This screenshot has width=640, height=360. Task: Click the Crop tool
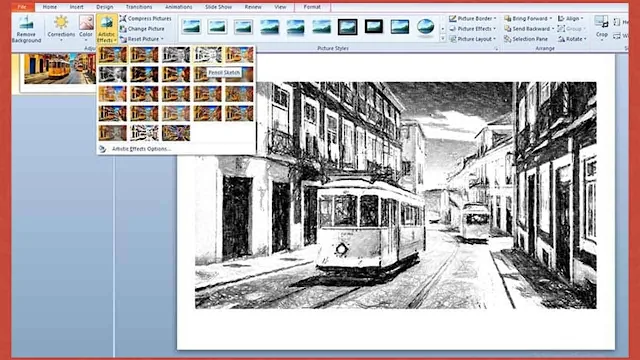click(602, 28)
